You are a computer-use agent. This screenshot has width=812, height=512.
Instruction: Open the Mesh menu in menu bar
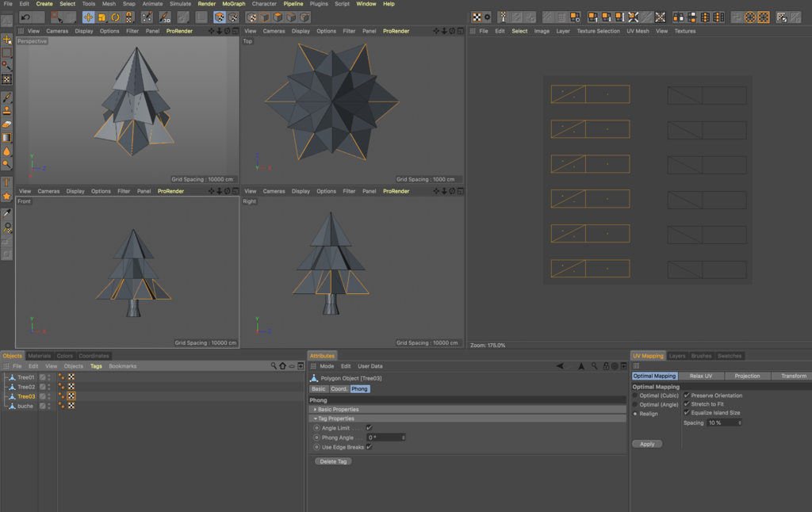(109, 4)
